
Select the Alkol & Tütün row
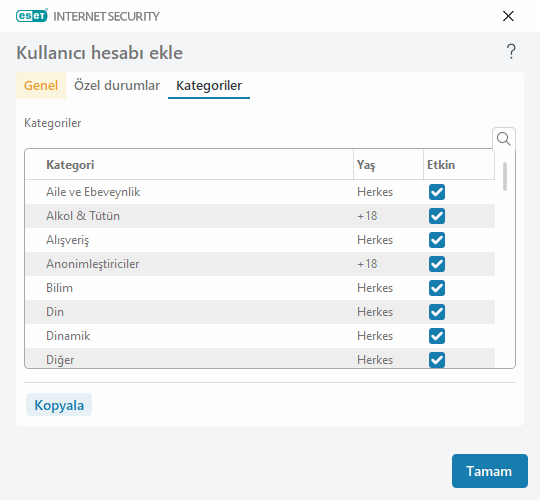click(260, 216)
